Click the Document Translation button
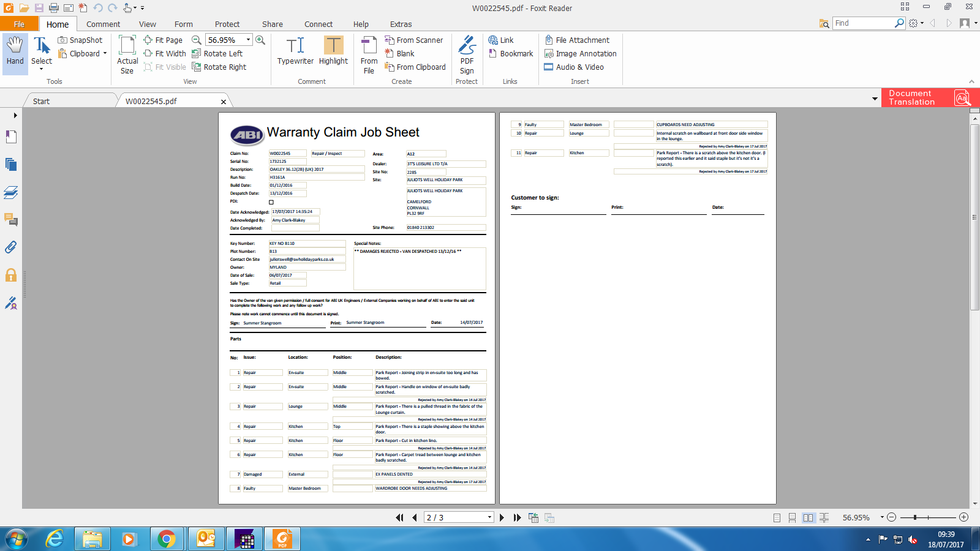 tap(930, 98)
